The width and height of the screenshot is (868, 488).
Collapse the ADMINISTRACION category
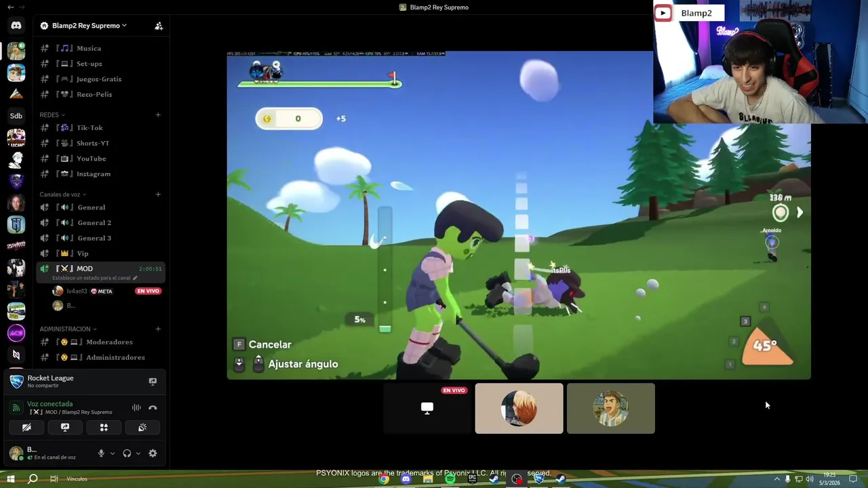tap(68, 329)
